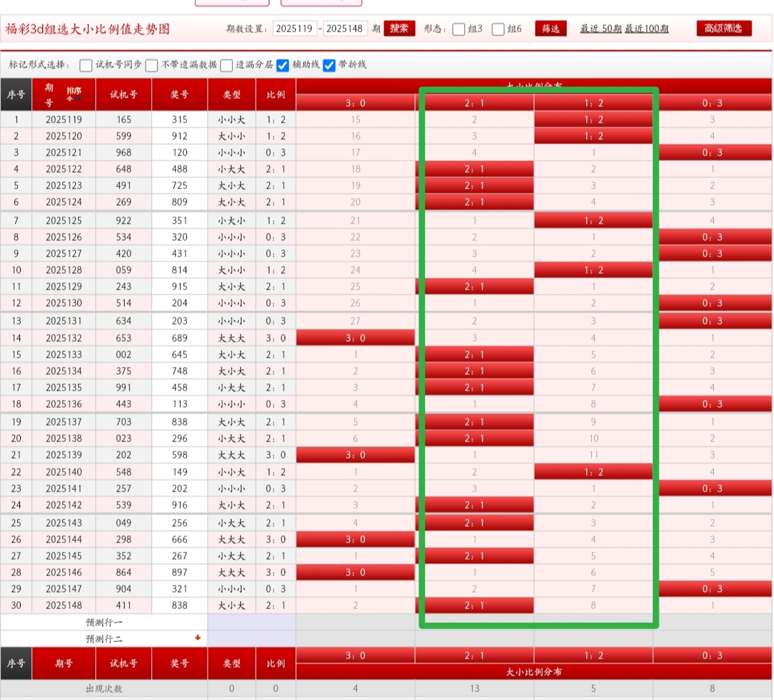Click the 排序 sort icon in 期号 header
Image resolution: width=774 pixels, height=700 pixels.
click(73, 94)
